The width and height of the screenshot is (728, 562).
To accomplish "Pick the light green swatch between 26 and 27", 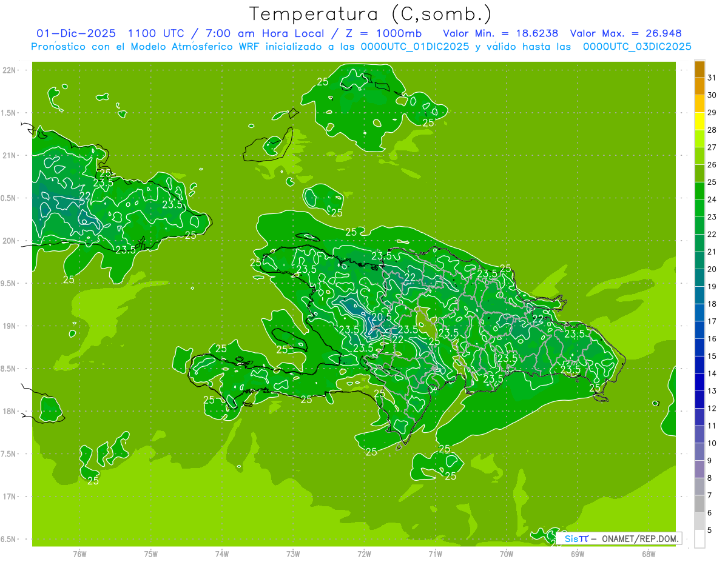I will coord(699,156).
